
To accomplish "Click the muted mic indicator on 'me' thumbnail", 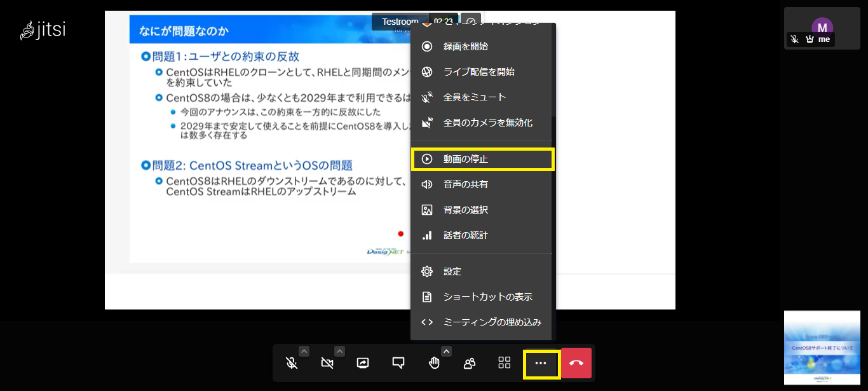I will tap(794, 39).
